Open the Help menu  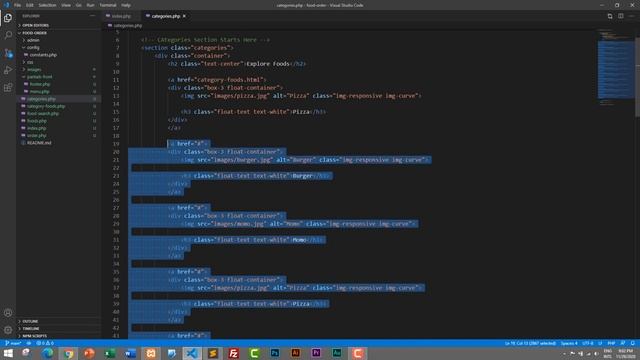(x=126, y=5)
